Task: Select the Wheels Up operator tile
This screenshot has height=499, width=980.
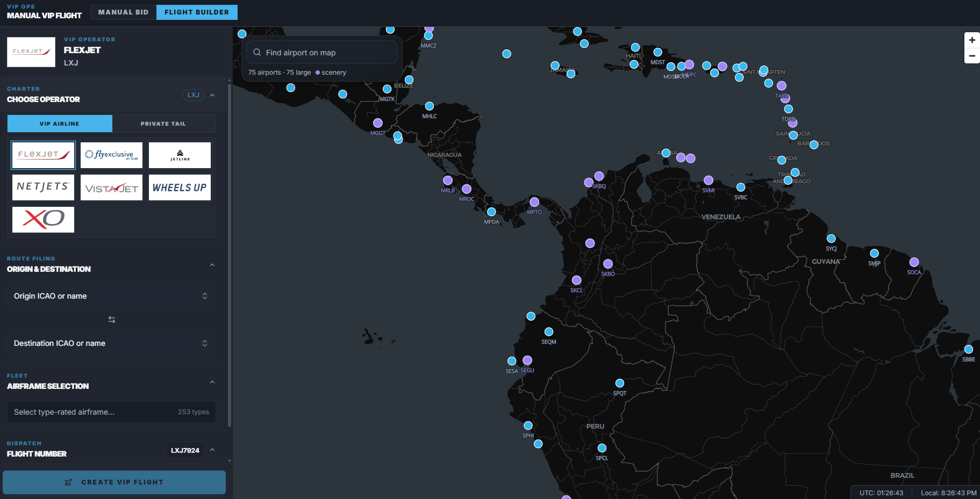Action: [180, 187]
